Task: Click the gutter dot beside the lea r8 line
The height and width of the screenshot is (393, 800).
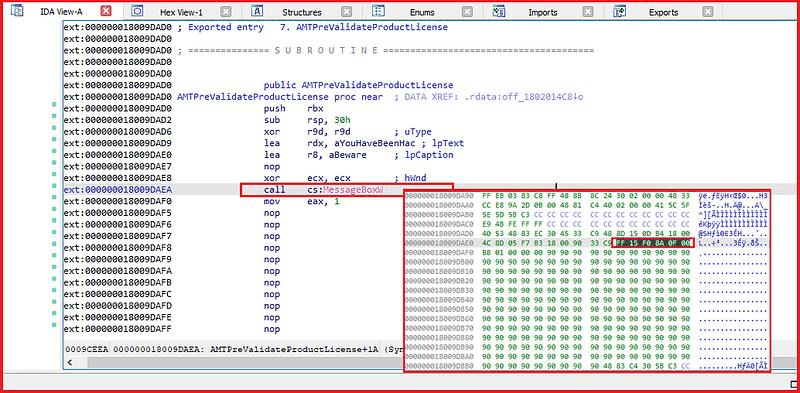Action: (x=54, y=151)
